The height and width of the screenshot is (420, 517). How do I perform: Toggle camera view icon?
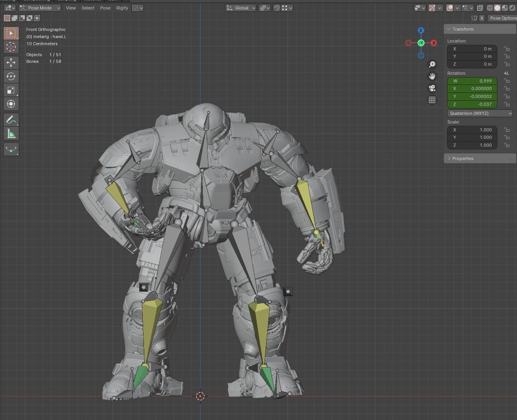tap(432, 88)
